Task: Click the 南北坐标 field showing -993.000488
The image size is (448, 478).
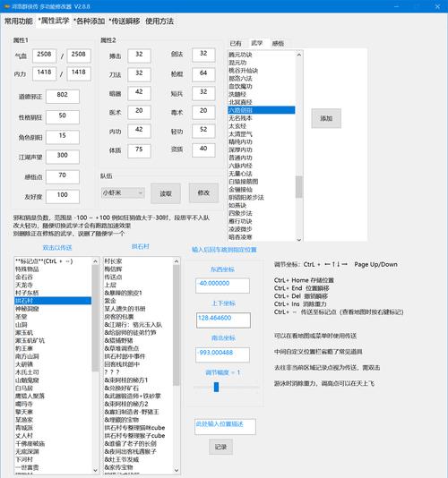Action: [x=222, y=354]
